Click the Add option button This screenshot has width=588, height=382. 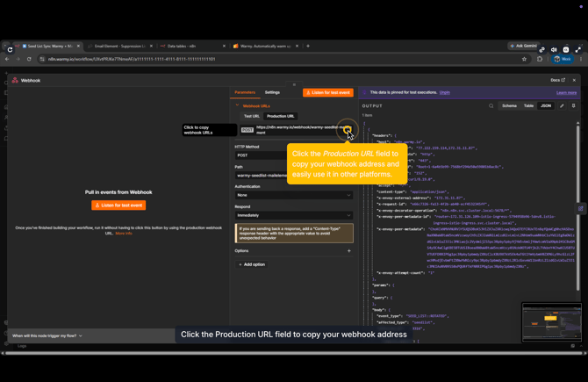pos(252,264)
